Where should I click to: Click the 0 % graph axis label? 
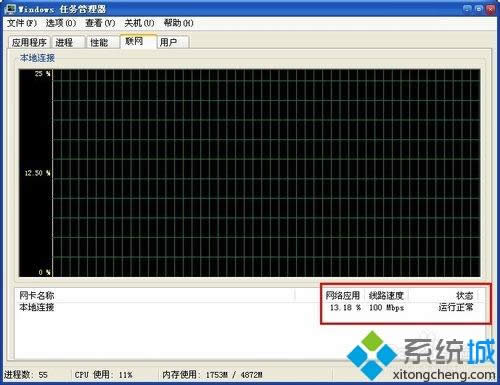coord(44,272)
